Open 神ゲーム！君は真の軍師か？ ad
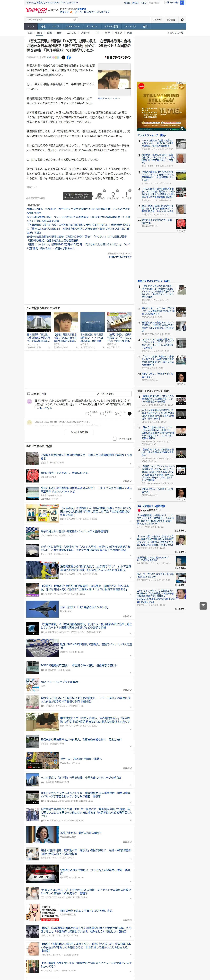 (x=81, y=759)
